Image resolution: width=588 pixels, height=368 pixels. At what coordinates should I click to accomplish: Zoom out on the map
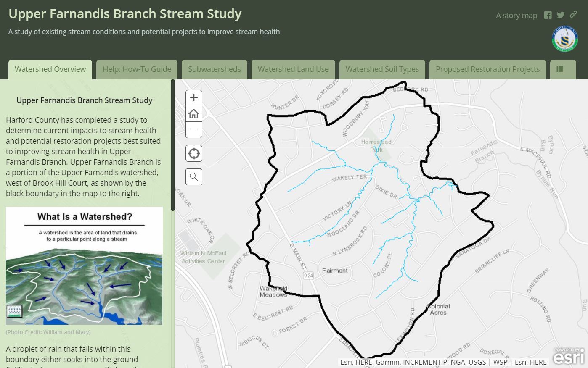[194, 129]
